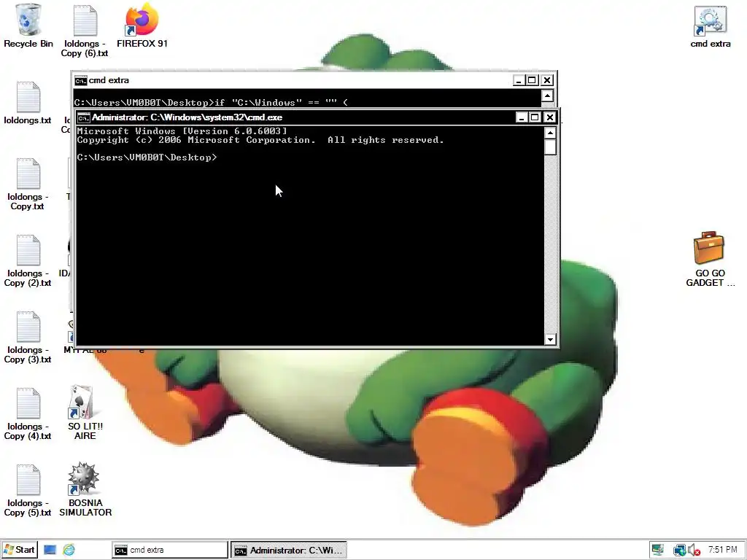This screenshot has width=747, height=560.
Task: Select loldongs - Copy (4).txt file icon
Action: pyautogui.click(x=28, y=414)
